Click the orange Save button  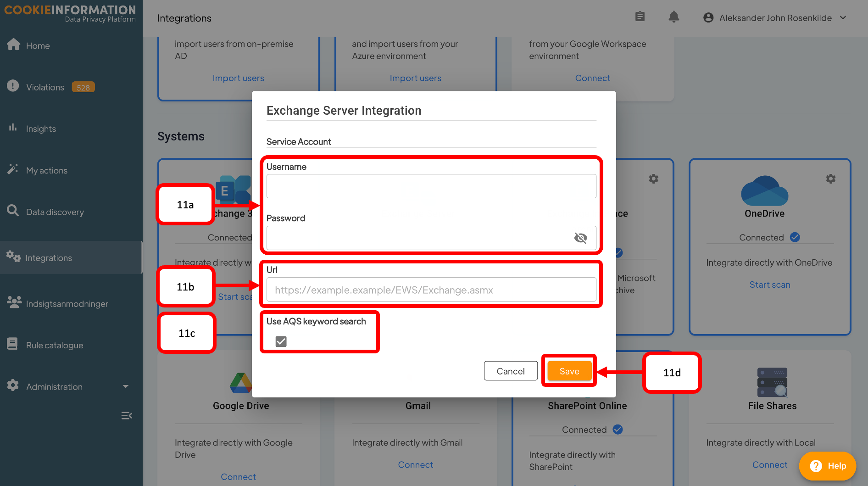[x=569, y=371]
